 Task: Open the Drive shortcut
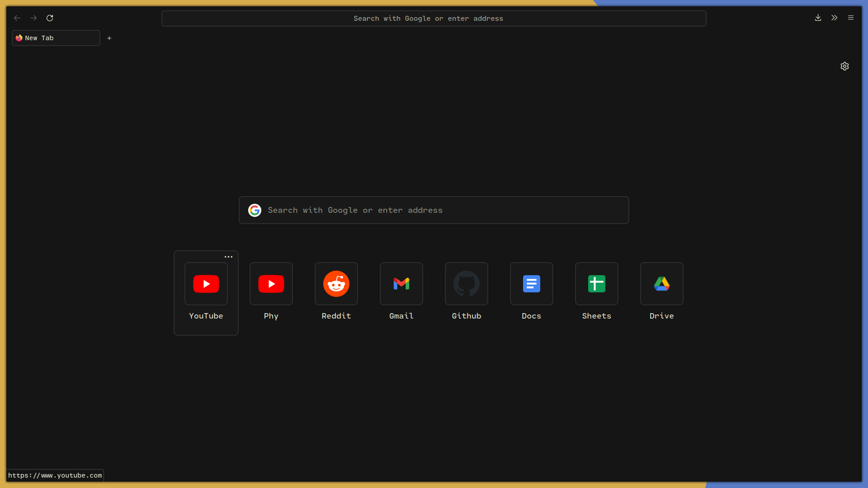[x=662, y=284]
